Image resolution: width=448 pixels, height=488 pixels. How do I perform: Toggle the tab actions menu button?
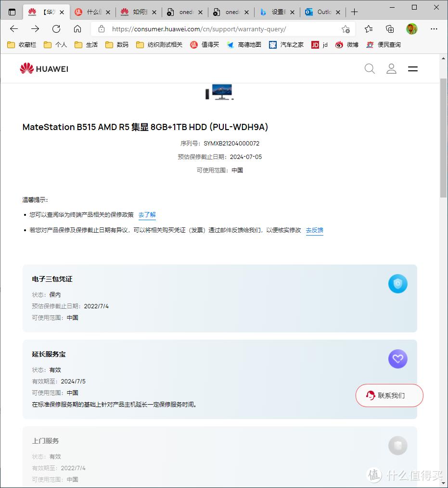pos(12,11)
